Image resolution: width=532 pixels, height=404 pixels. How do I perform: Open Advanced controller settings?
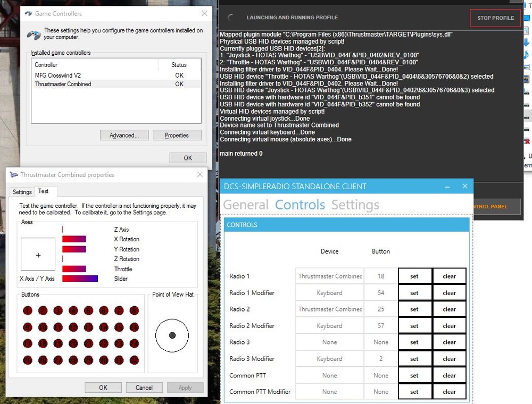pyautogui.click(x=124, y=135)
